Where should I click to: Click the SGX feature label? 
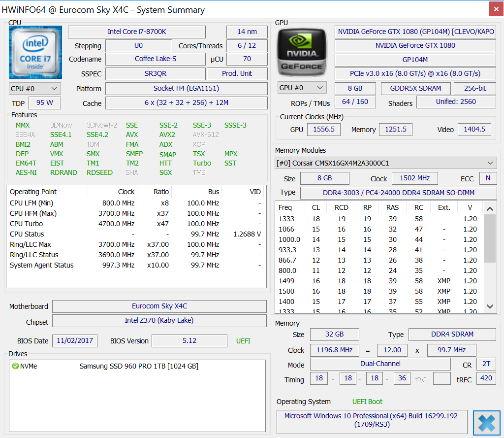click(x=165, y=172)
